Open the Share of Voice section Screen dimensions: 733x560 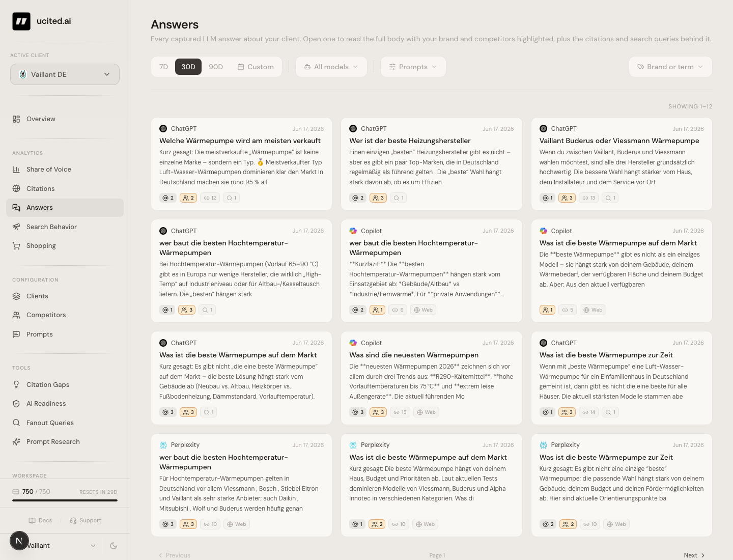65,170
